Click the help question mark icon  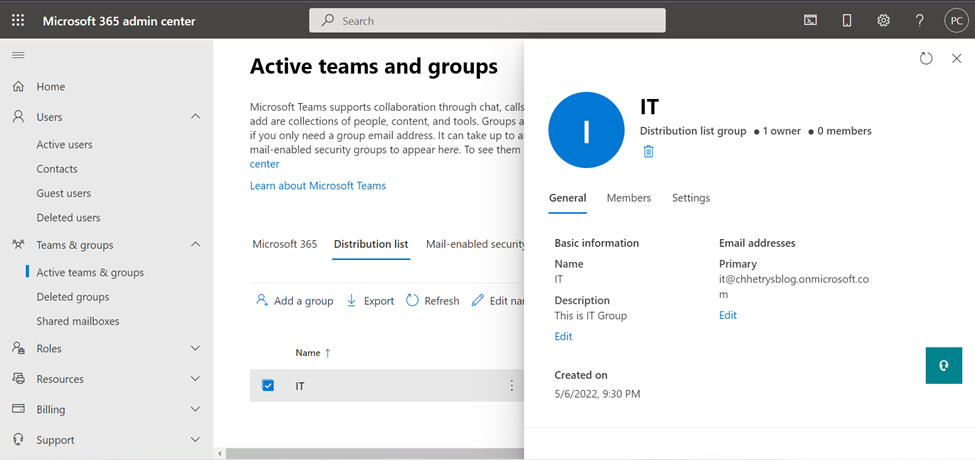pos(920,21)
